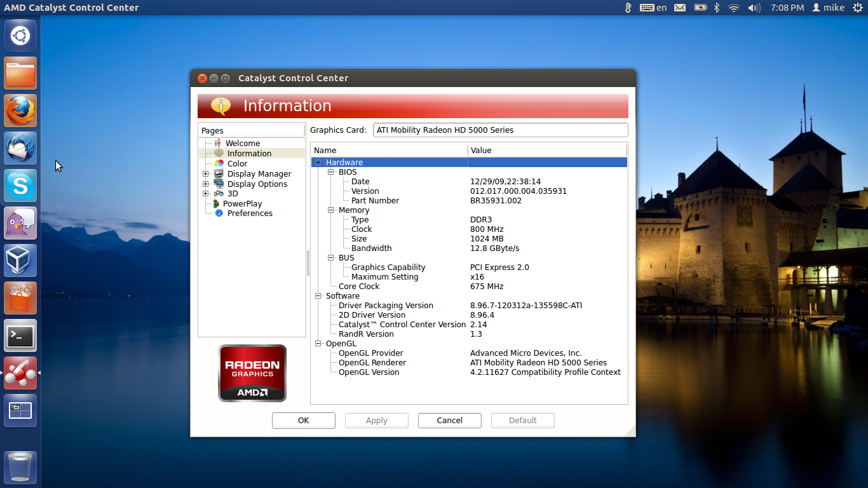Open the Preferences page
The height and width of the screenshot is (488, 868).
(x=250, y=213)
